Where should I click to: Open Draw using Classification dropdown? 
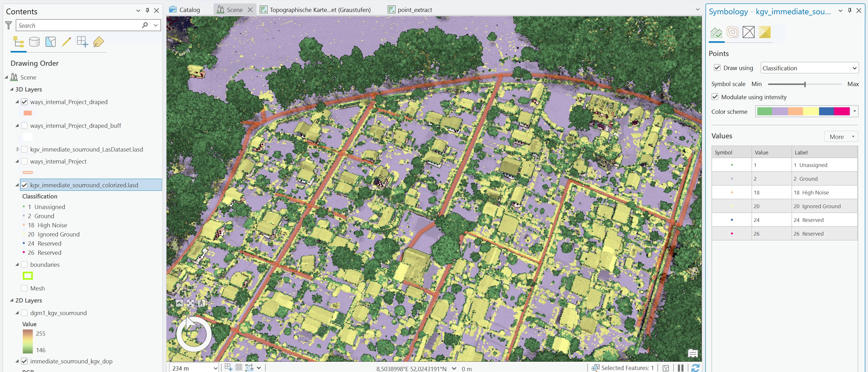pos(809,68)
